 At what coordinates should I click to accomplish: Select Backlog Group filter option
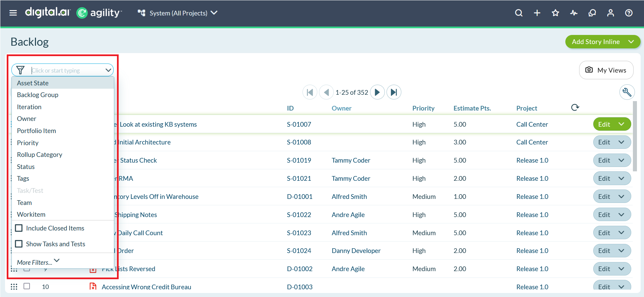click(x=63, y=95)
